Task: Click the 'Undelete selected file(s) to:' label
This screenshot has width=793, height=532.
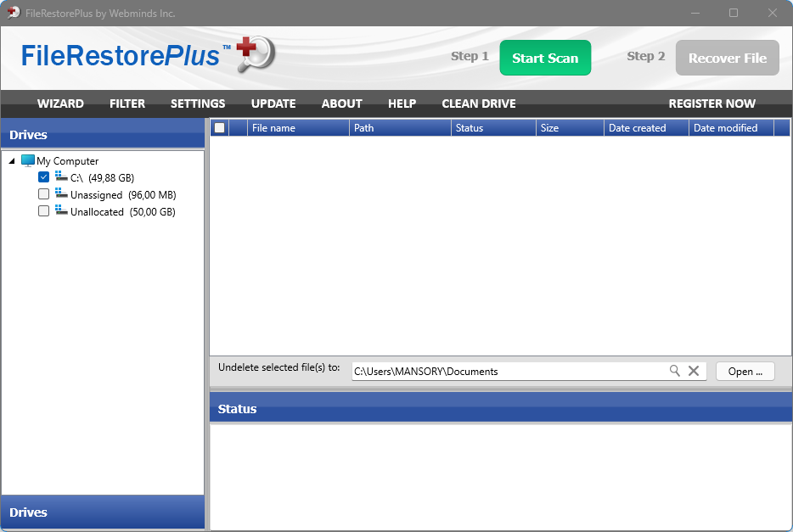Action: pos(278,367)
